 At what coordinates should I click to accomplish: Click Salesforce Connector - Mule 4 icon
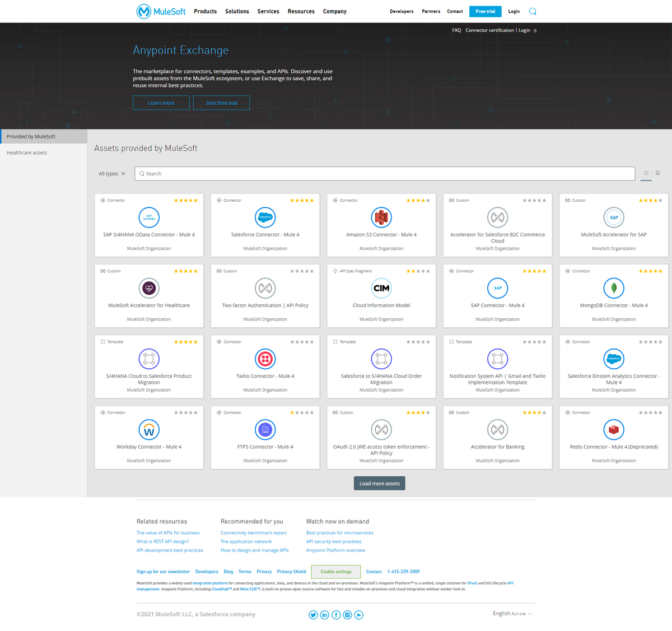click(265, 217)
